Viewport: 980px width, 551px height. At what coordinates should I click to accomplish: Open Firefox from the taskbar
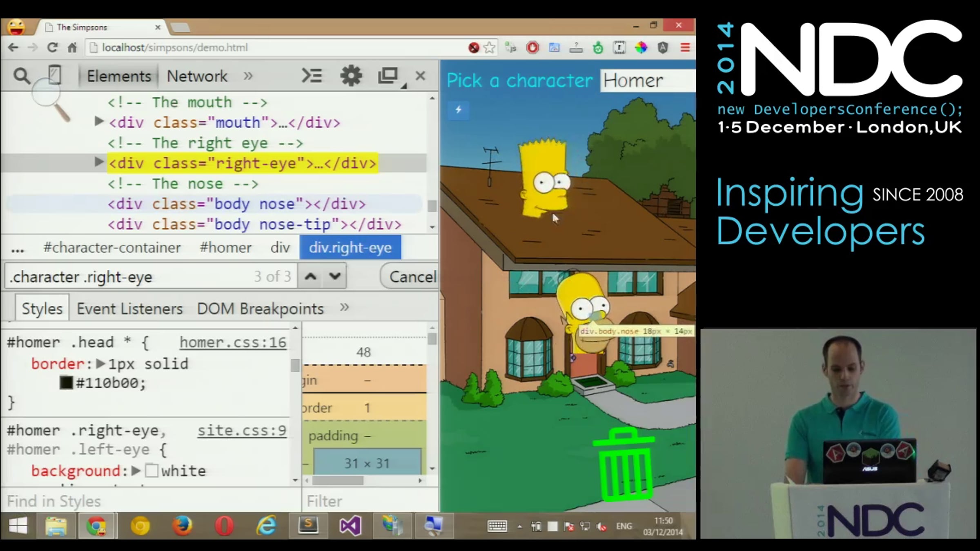(x=182, y=526)
